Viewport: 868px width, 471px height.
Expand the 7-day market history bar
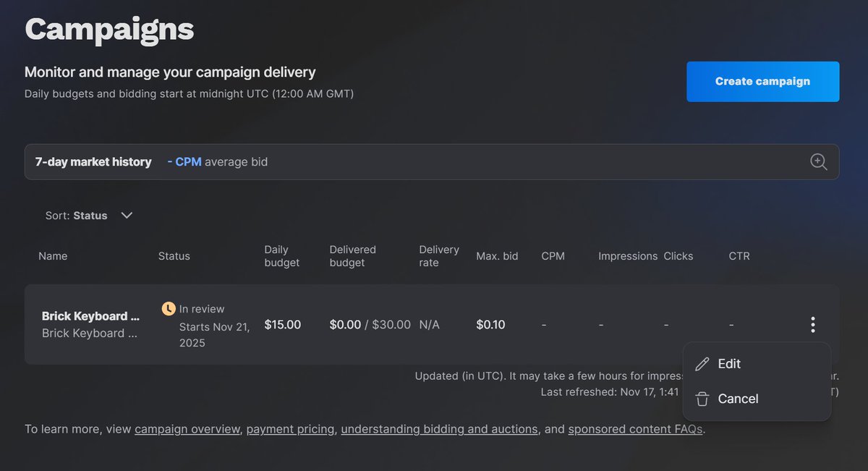pyautogui.click(x=432, y=162)
